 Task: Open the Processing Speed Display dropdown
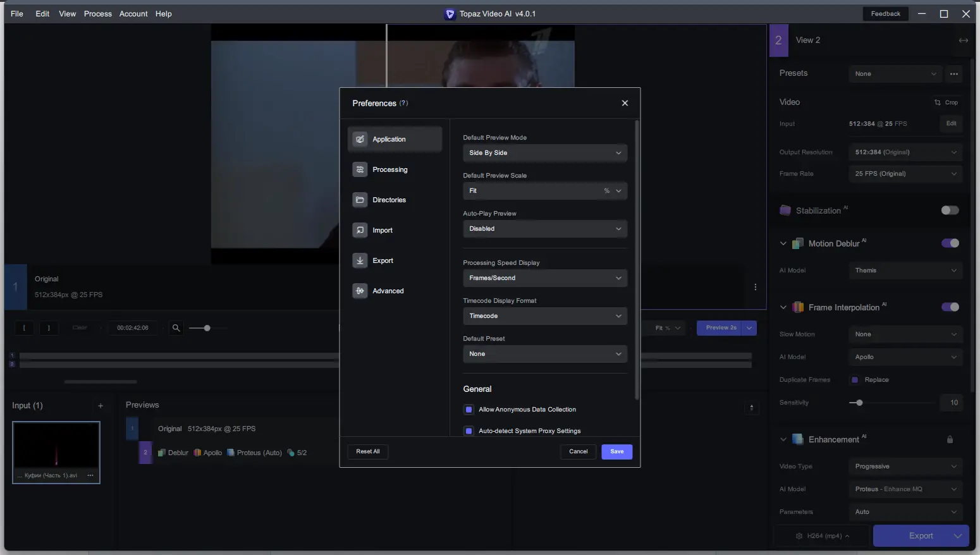545,278
